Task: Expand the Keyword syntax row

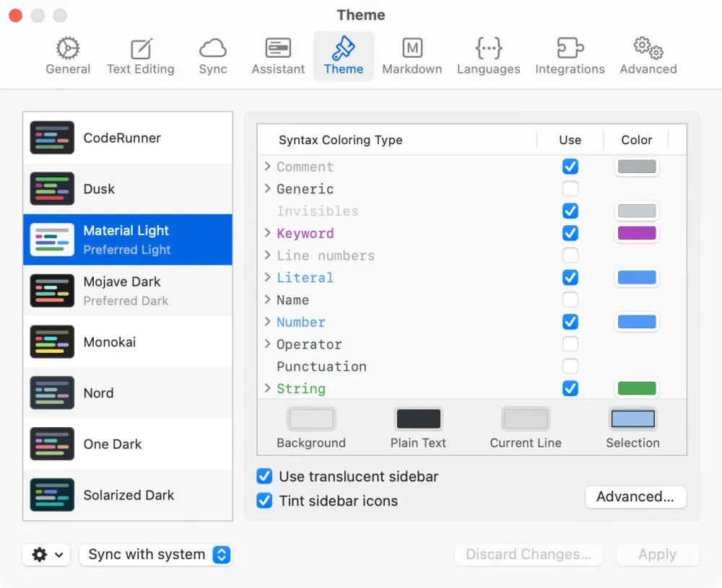Action: 268,233
